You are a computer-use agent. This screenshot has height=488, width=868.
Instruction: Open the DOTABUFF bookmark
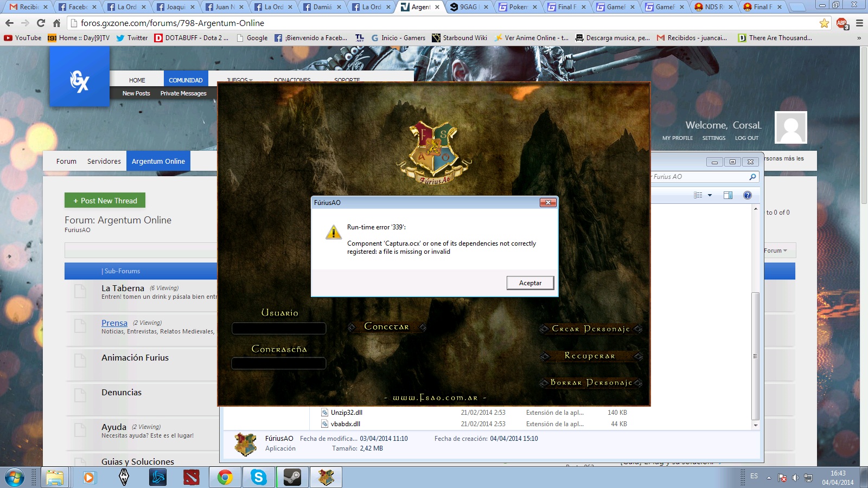click(x=192, y=38)
